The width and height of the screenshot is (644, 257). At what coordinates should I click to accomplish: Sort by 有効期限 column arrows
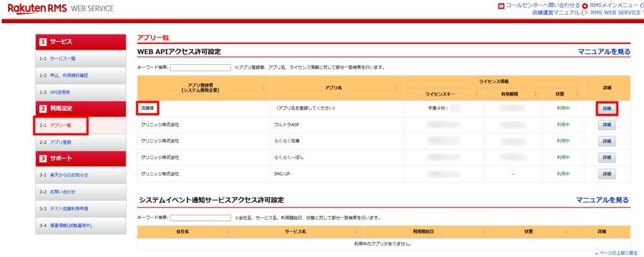[536, 94]
